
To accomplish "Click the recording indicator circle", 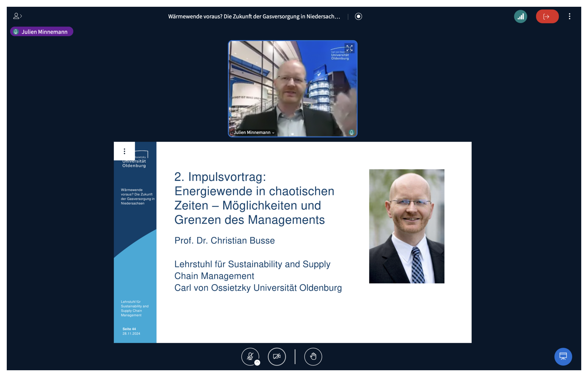I will point(358,17).
